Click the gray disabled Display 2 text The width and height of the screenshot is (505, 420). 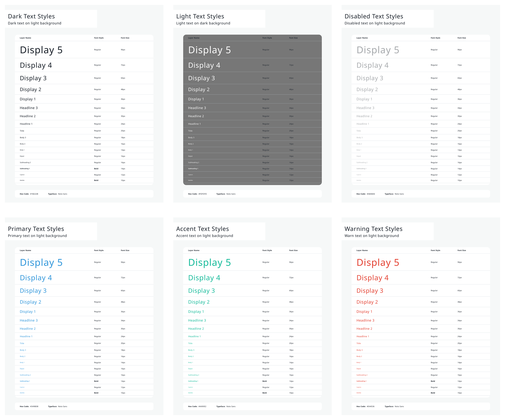367,90
